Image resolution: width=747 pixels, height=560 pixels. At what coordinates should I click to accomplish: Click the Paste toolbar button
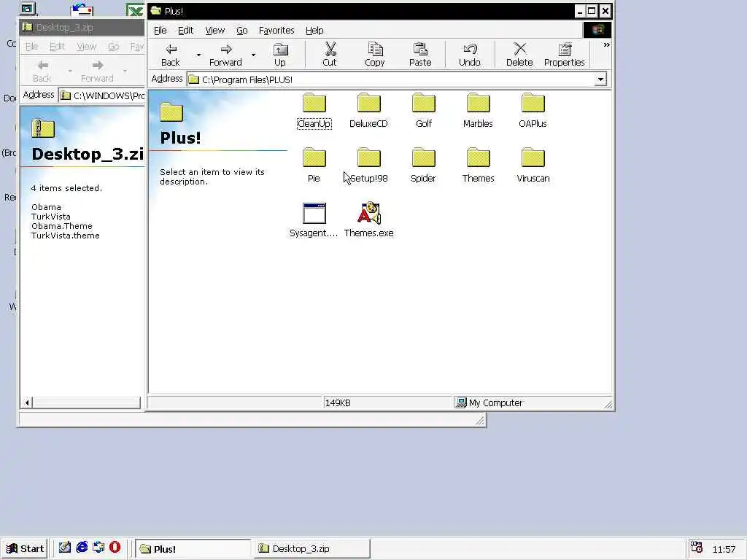coord(420,55)
